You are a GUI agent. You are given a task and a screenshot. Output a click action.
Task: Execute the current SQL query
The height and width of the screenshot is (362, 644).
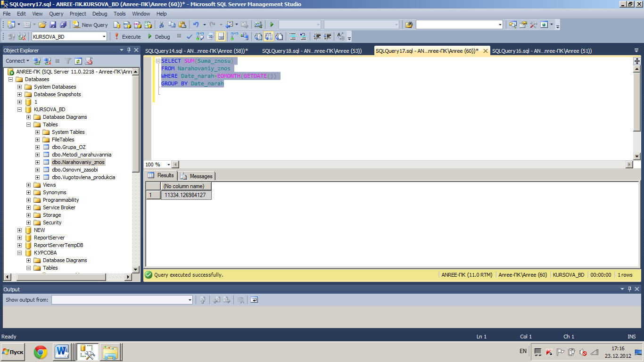tap(128, 36)
